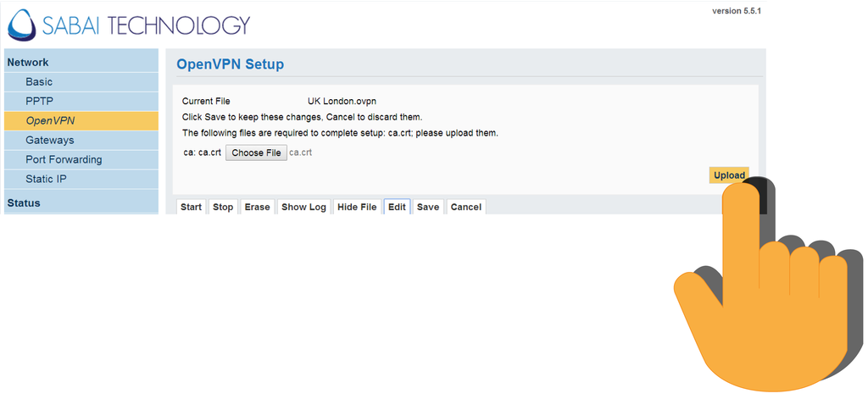The image size is (868, 399).
Task: Expand the Status section
Action: pyautogui.click(x=81, y=202)
